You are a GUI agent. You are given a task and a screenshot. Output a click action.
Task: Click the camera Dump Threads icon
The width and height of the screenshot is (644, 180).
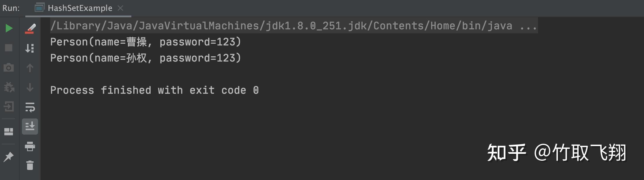point(9,68)
